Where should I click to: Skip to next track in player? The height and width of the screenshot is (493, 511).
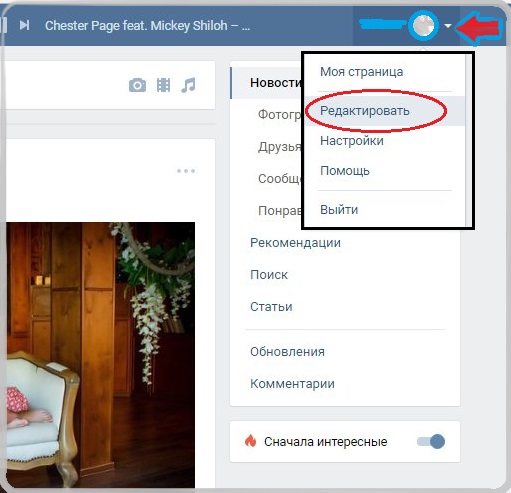24,25
